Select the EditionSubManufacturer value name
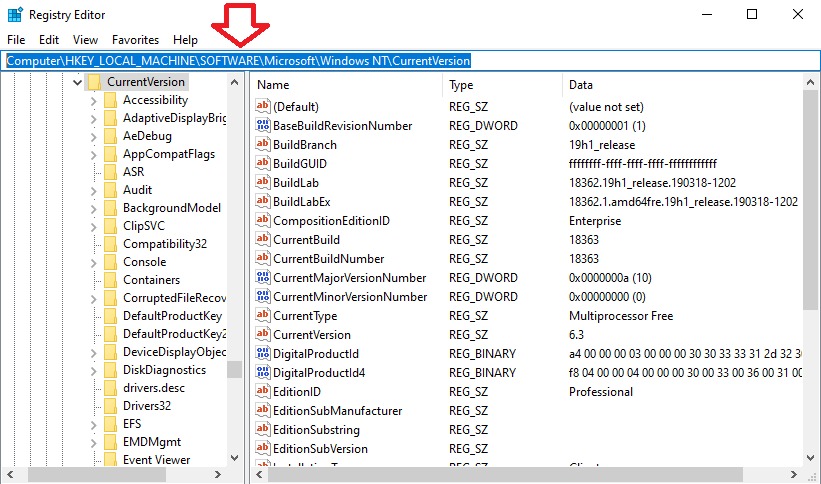 click(x=337, y=411)
